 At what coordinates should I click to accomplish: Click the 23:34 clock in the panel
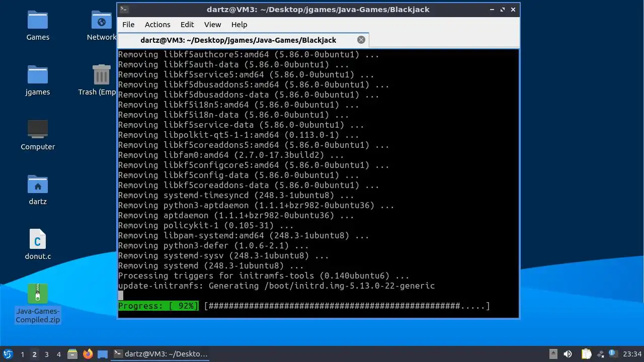click(632, 354)
